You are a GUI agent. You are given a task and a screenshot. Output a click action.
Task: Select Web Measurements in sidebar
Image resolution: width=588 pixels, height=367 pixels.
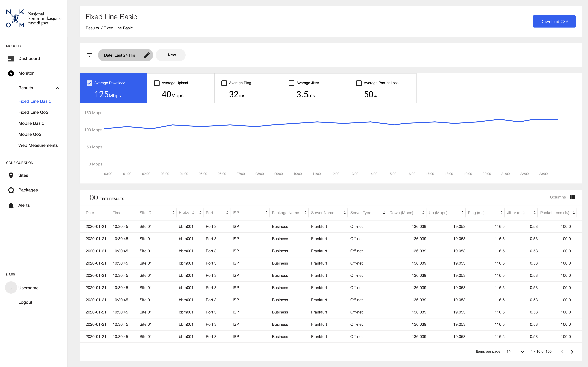pos(38,145)
